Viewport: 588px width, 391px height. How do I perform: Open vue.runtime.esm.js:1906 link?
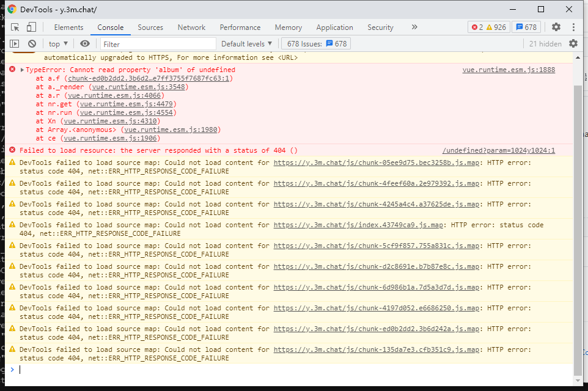pos(110,138)
